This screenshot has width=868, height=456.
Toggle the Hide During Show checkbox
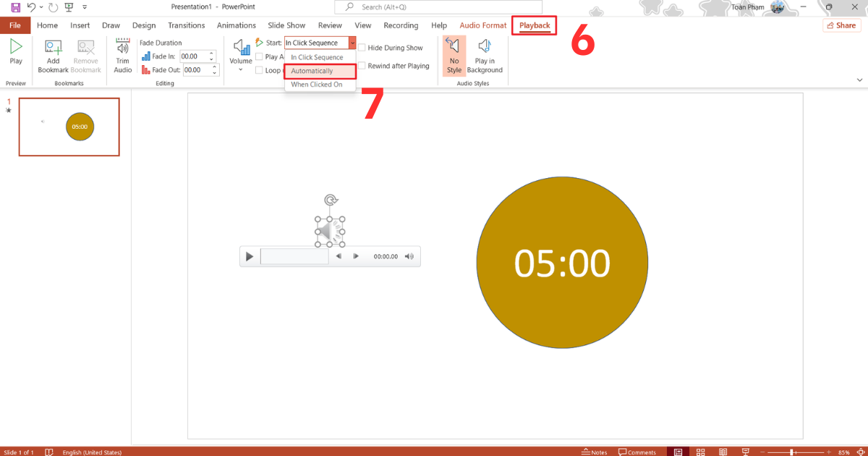362,48
